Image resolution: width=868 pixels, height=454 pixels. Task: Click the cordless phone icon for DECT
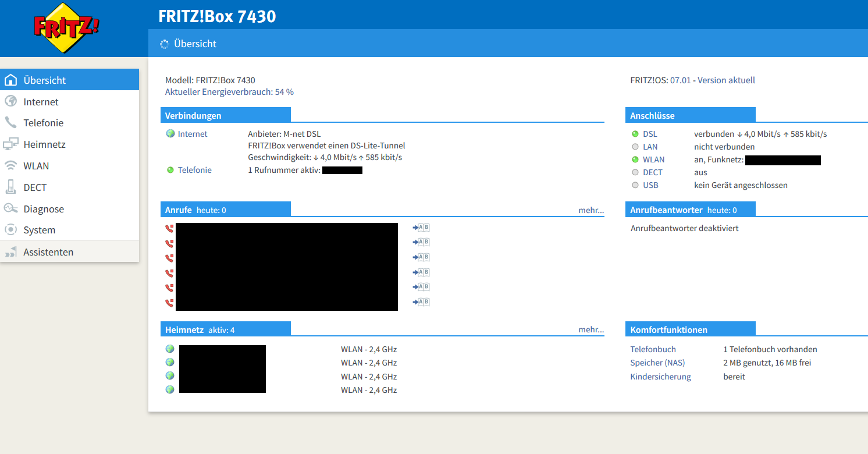point(10,187)
